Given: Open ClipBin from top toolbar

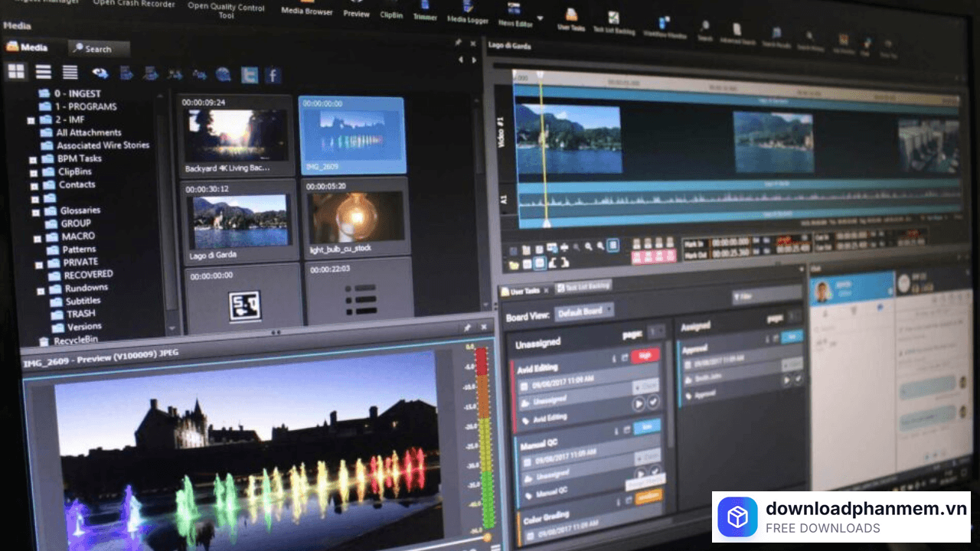Looking at the screenshot, I should [392, 12].
